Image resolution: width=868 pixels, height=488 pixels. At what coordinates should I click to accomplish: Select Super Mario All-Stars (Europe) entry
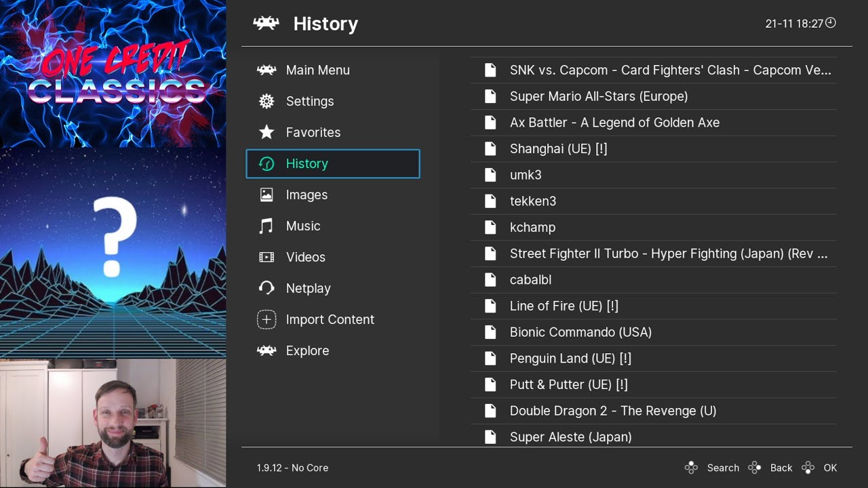[599, 96]
